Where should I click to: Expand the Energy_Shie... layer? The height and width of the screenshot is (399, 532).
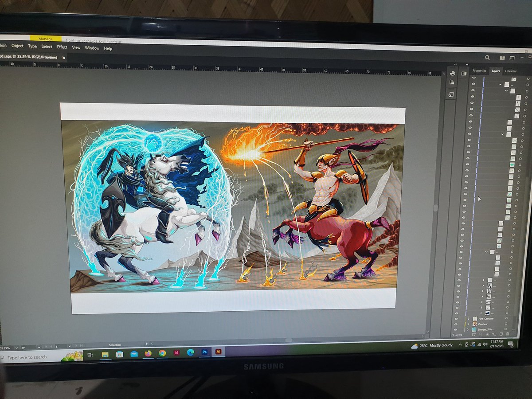468,329
